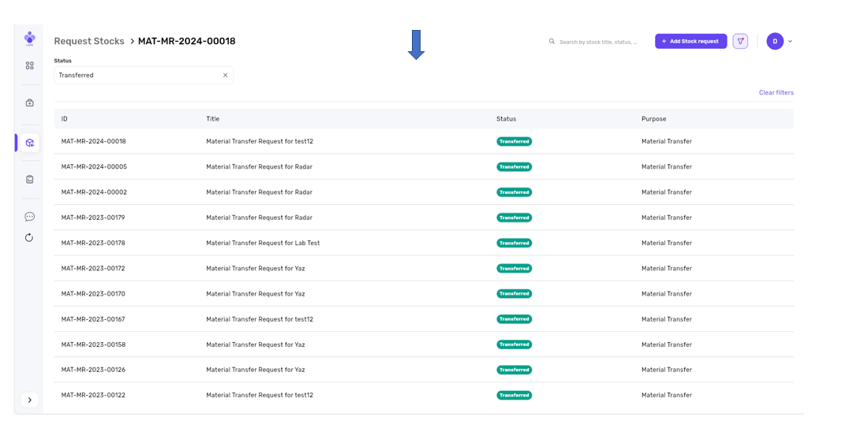868x443 pixels.
Task: Click the Clear filters link
Action: click(776, 93)
